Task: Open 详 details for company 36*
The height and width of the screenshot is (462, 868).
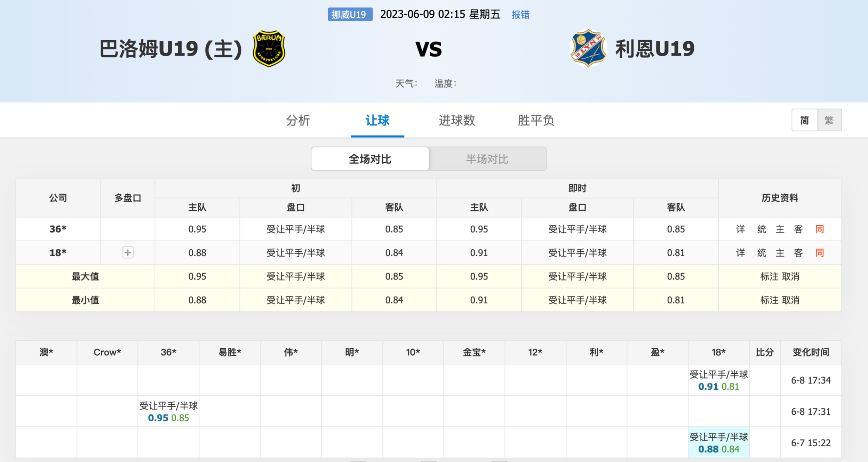Action: (740, 229)
